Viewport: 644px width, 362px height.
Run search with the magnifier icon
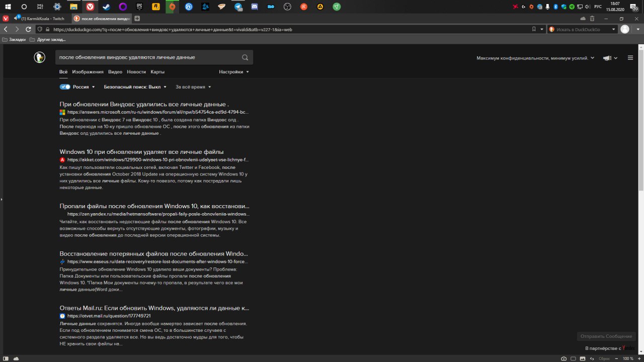pos(245,57)
